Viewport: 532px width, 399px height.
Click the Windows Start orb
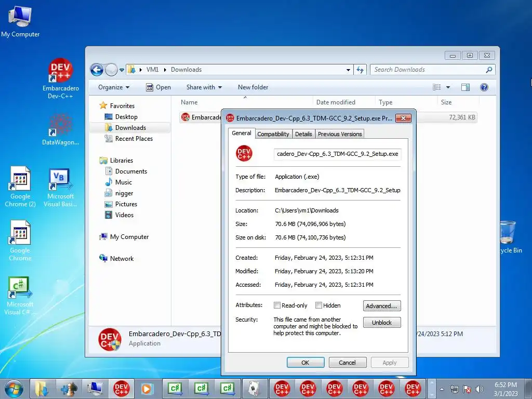point(14,389)
